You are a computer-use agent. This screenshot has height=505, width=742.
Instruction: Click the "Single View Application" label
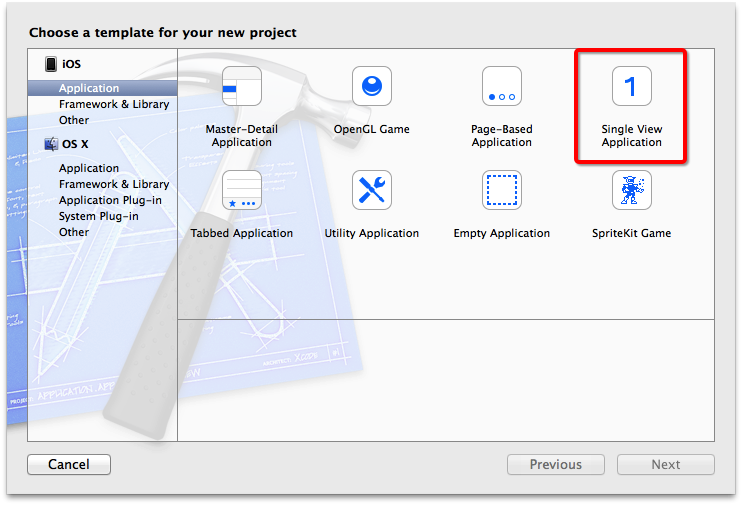[632, 136]
